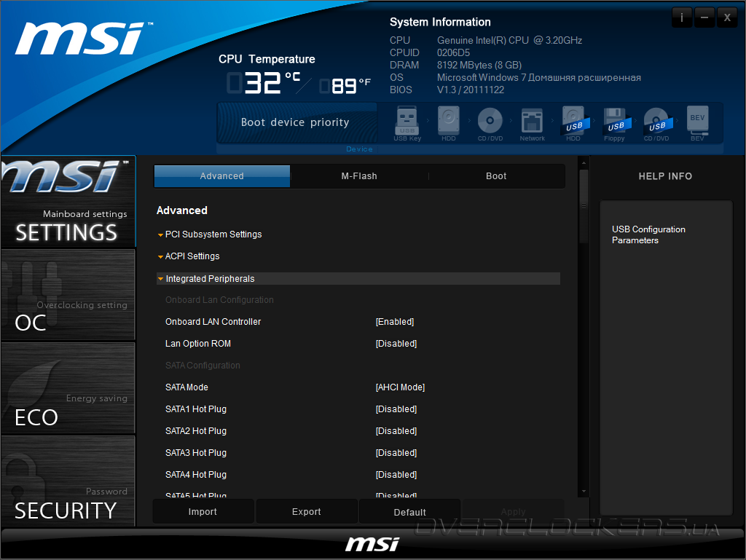Select the USB HDD boot device icon
The image size is (746, 560).
[574, 124]
